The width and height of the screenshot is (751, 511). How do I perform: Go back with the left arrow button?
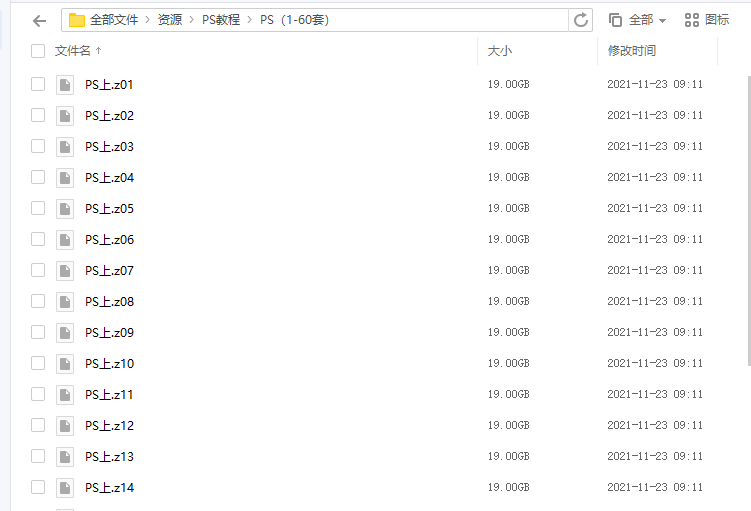tap(39, 21)
